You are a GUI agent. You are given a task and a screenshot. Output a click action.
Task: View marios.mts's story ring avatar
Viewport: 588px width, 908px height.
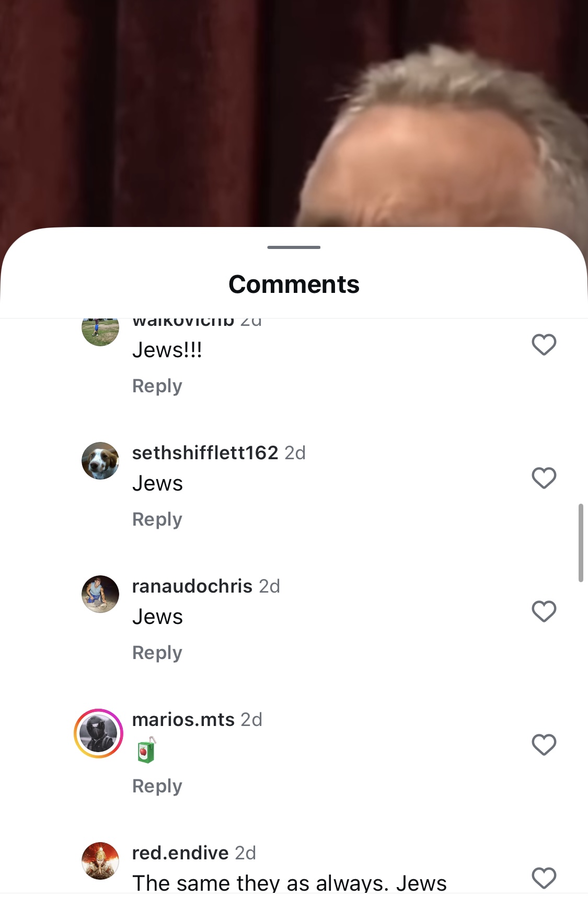pyautogui.click(x=99, y=733)
